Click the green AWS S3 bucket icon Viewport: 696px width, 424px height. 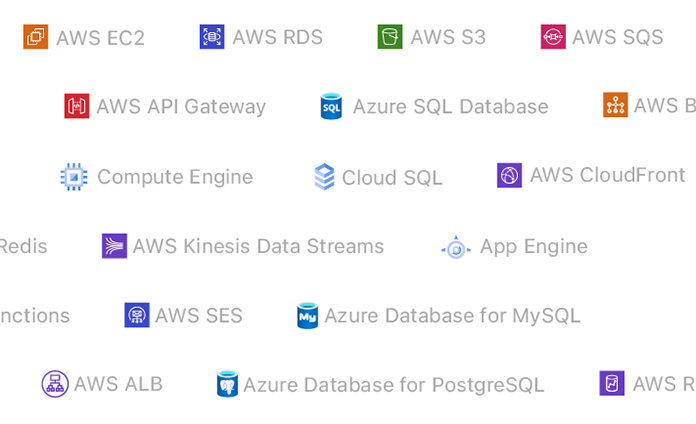click(x=390, y=37)
